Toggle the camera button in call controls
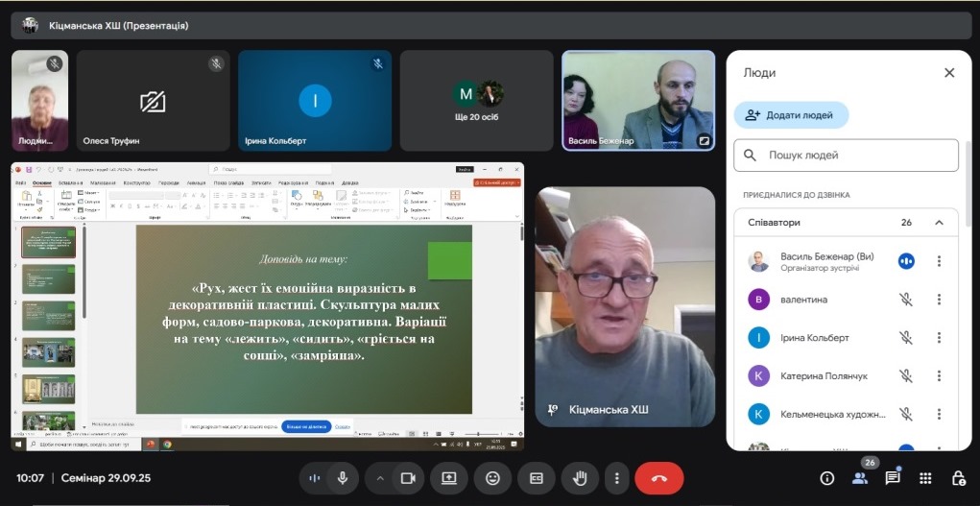 (407, 478)
